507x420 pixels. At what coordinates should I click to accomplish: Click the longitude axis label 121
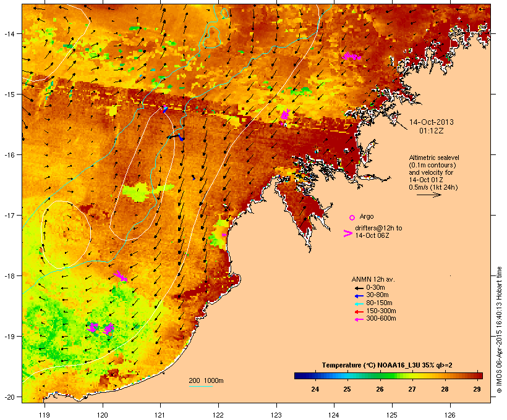pyautogui.click(x=160, y=415)
